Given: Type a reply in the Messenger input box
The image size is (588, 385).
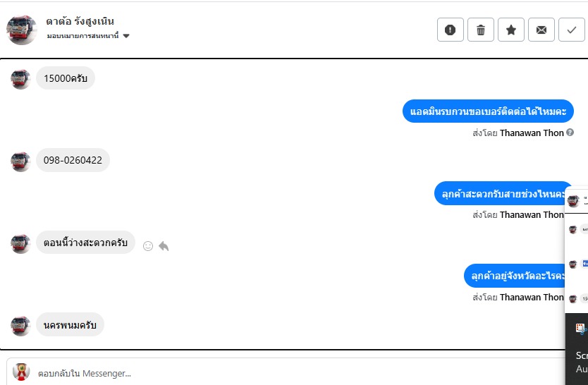Looking at the screenshot, I should pos(282,373).
